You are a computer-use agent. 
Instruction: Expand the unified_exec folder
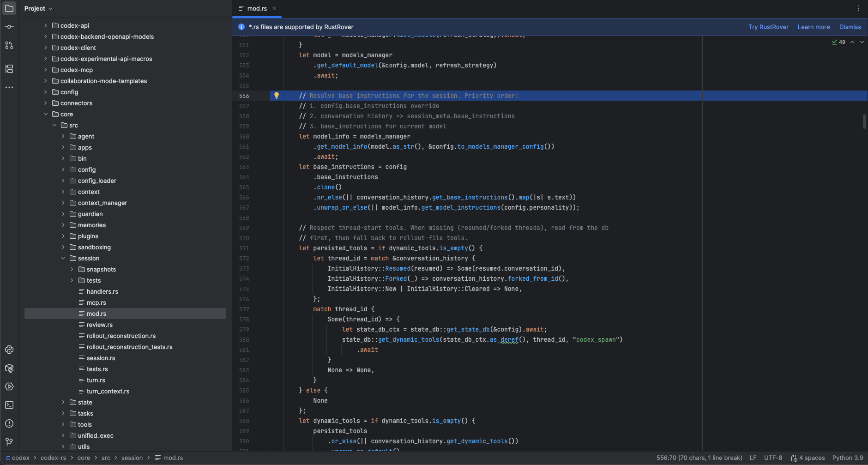pyautogui.click(x=63, y=435)
